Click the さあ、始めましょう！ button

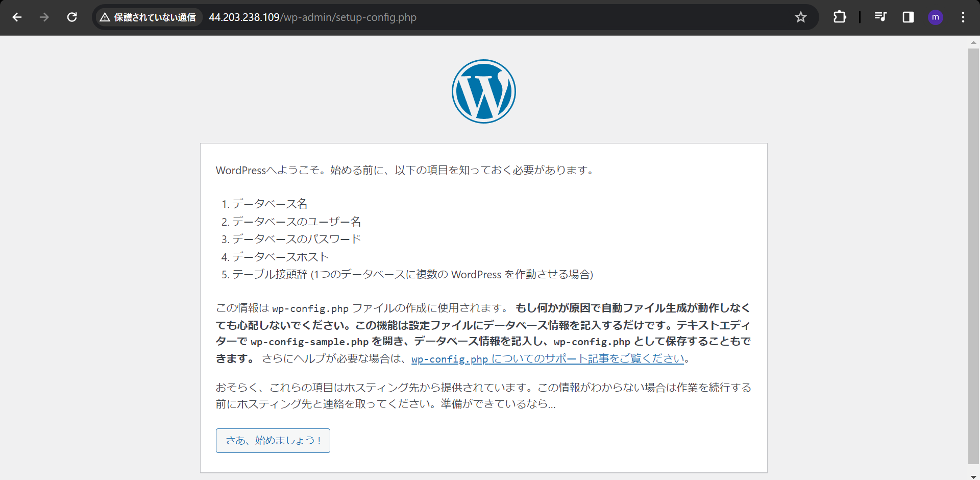[x=273, y=440]
